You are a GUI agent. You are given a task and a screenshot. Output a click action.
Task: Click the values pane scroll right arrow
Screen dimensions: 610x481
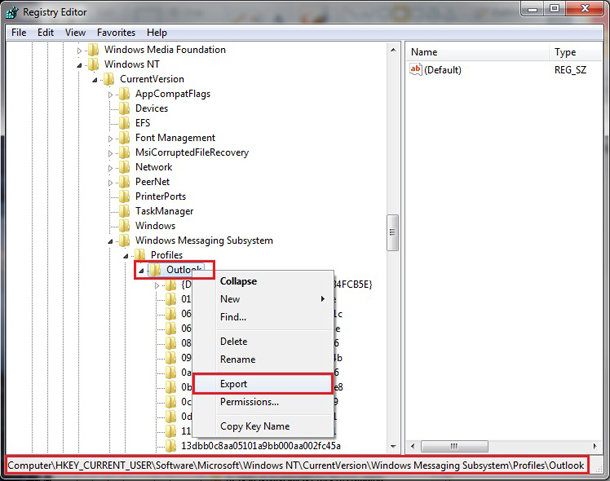[x=595, y=446]
